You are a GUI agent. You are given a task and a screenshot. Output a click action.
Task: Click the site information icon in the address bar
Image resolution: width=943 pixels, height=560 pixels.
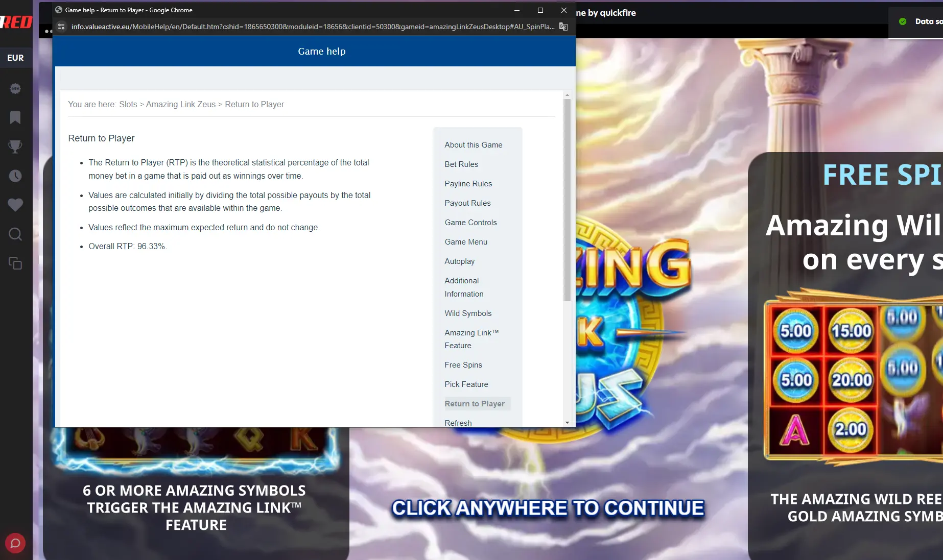click(61, 27)
